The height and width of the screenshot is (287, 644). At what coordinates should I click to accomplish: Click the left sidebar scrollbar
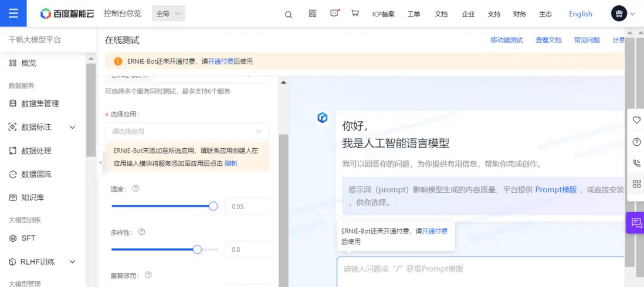point(91,110)
